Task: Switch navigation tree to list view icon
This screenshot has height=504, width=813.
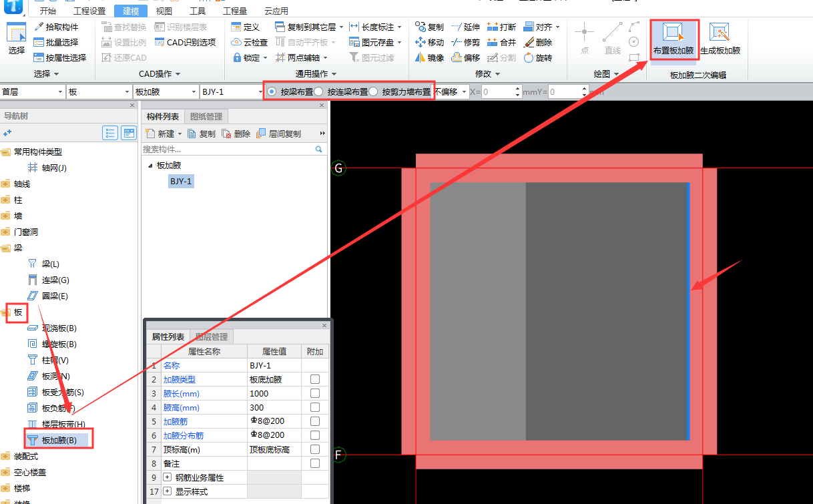Action: [110, 133]
